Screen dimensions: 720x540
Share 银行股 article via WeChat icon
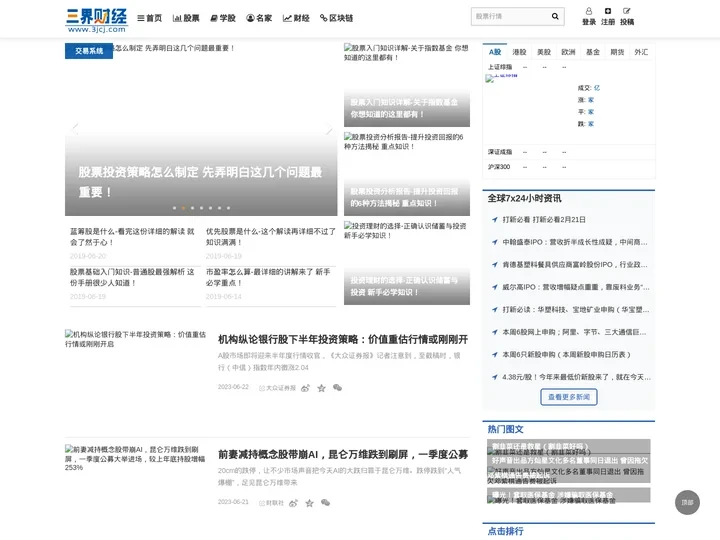pos(338,388)
